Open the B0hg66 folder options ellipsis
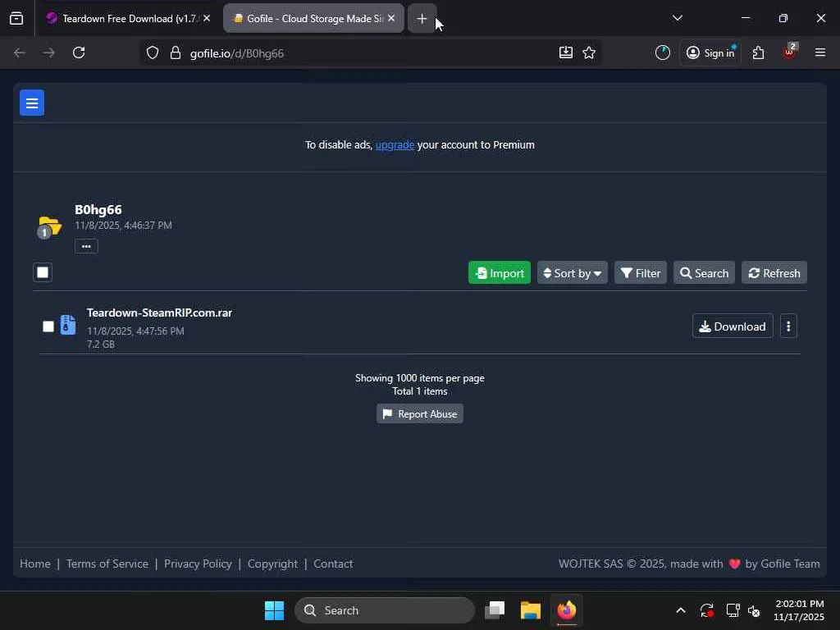This screenshot has height=630, width=840. pyautogui.click(x=86, y=246)
